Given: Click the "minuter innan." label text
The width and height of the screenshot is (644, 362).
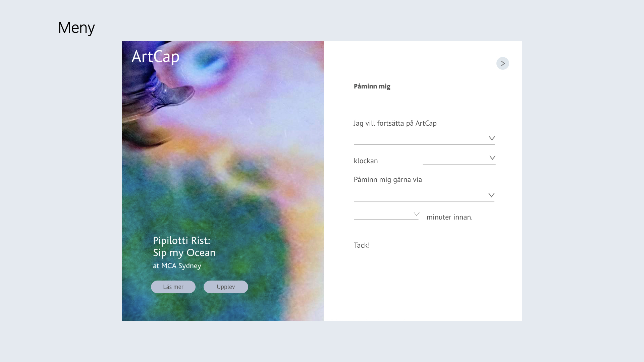Looking at the screenshot, I should click(x=449, y=217).
